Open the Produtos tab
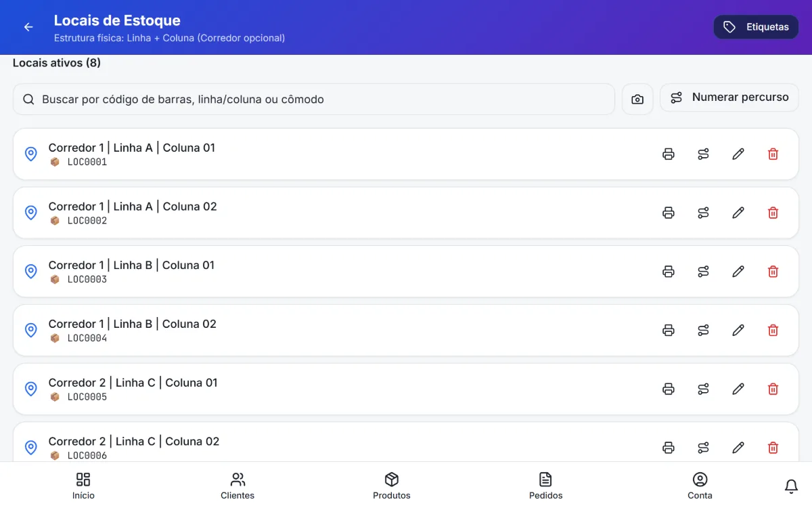Screen dimensions: 812x508 coord(392,486)
